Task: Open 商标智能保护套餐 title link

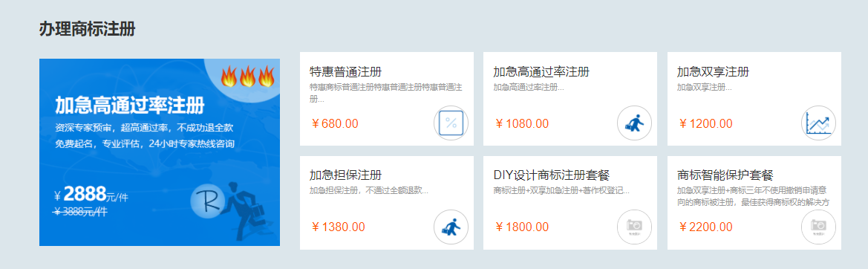Action: 725,176
